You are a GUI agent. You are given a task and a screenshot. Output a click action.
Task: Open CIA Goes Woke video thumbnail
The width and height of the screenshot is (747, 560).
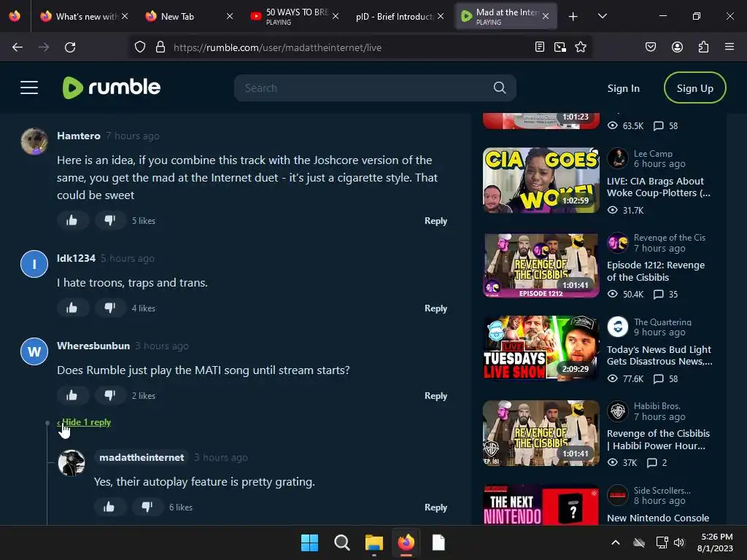[x=541, y=180]
